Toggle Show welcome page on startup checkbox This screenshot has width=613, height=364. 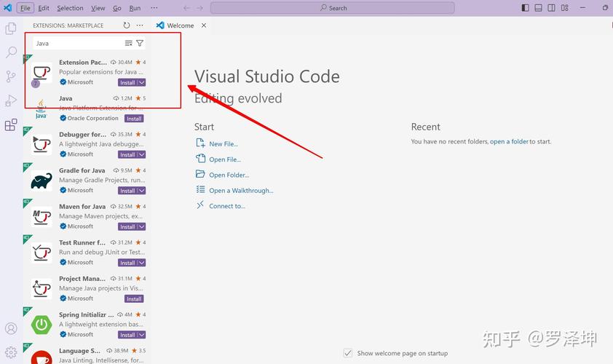coord(348,353)
